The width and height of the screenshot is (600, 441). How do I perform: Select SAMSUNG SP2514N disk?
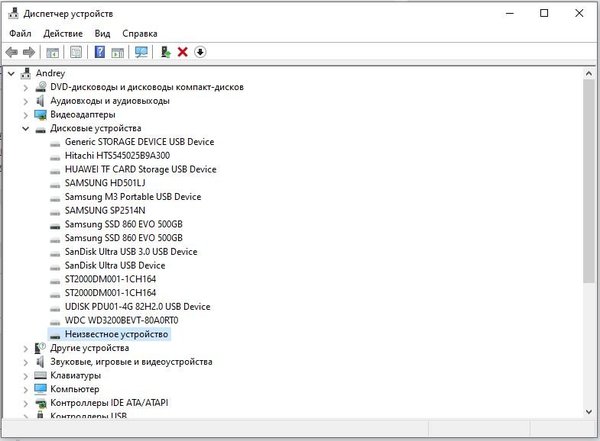coord(105,211)
